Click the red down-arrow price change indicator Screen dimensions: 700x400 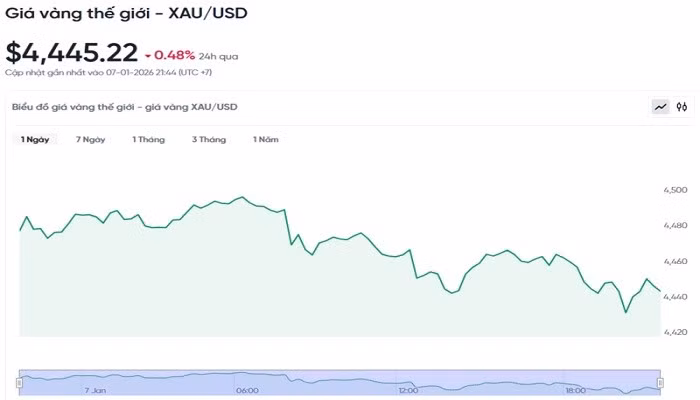tap(148, 55)
